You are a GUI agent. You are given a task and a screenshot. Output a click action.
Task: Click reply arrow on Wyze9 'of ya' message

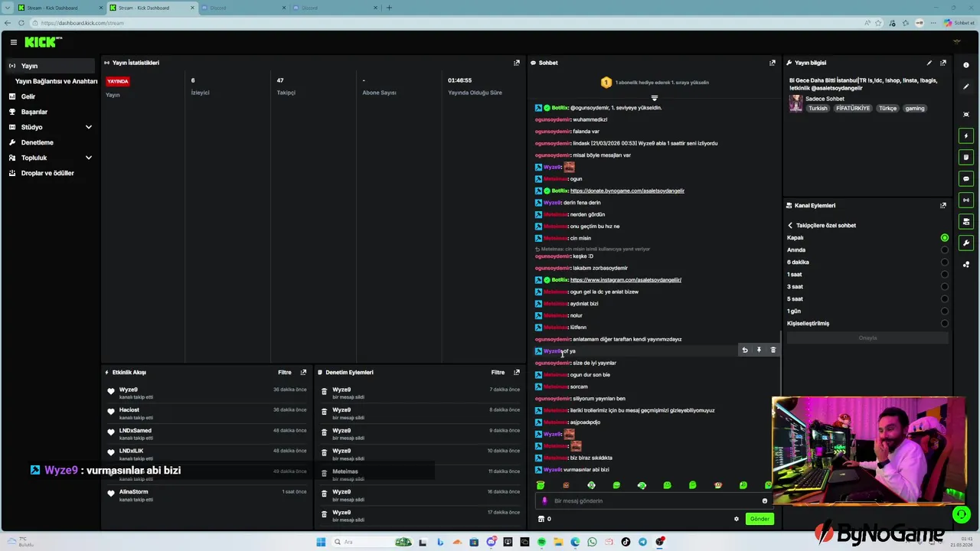coord(745,350)
